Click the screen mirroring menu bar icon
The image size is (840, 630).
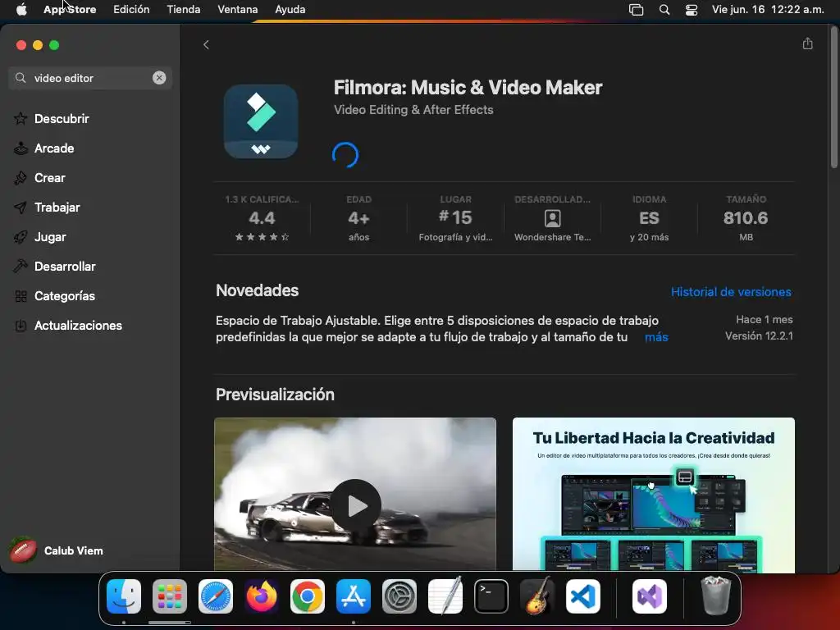click(x=636, y=10)
